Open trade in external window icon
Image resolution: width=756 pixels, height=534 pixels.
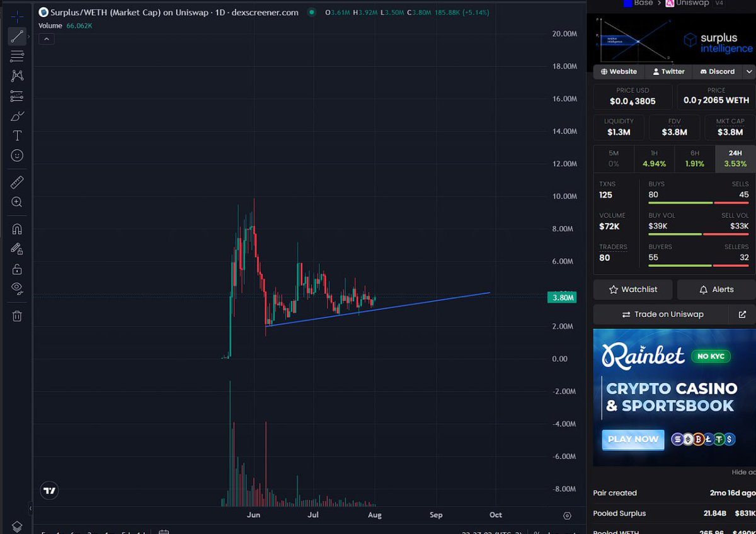(742, 314)
